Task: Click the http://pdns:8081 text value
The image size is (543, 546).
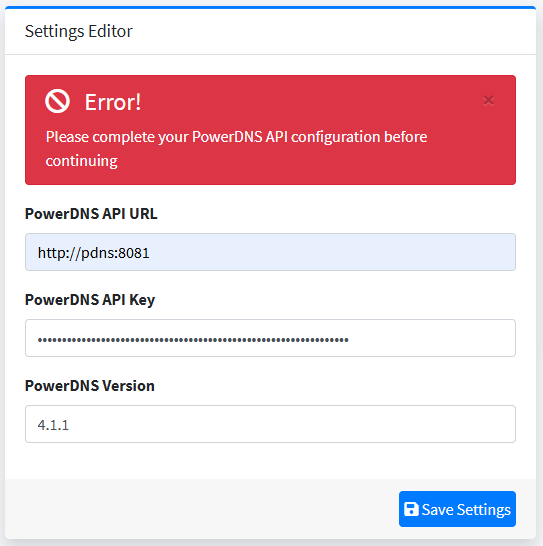Action: tap(94, 253)
